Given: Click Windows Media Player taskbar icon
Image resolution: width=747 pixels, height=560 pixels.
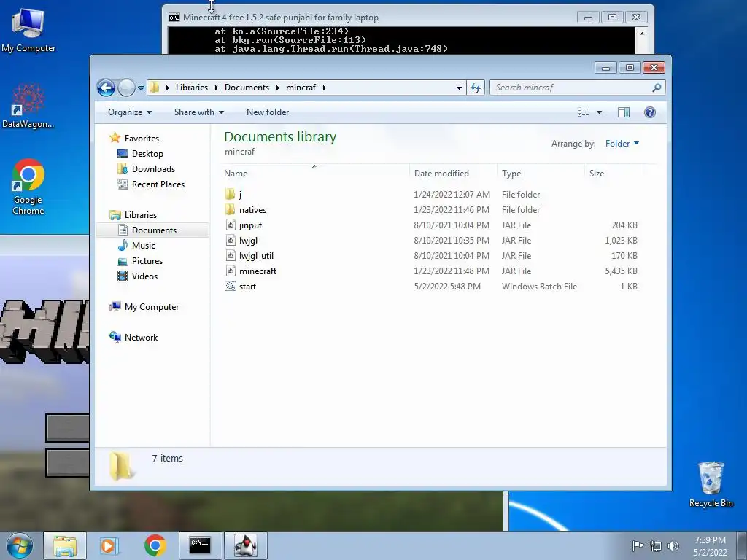Looking at the screenshot, I should pyautogui.click(x=109, y=545).
